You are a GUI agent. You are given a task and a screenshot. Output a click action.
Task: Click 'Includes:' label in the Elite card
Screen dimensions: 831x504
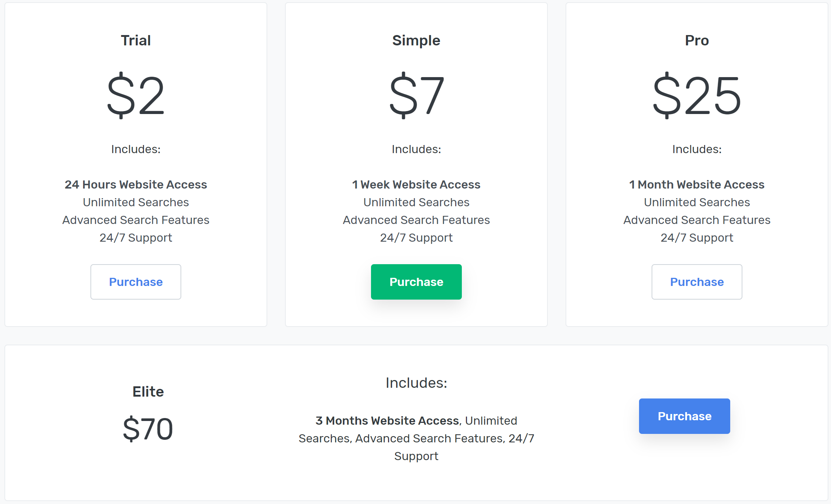(x=416, y=383)
